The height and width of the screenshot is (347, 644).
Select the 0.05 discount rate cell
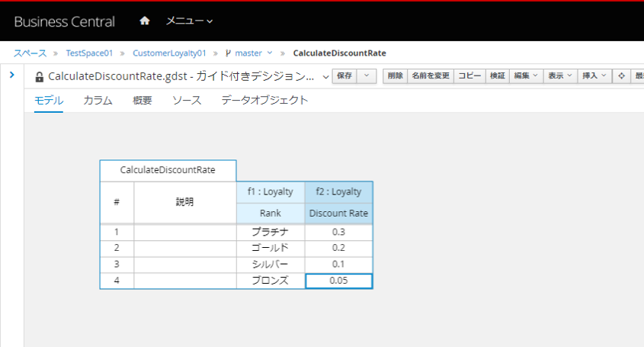click(x=338, y=281)
